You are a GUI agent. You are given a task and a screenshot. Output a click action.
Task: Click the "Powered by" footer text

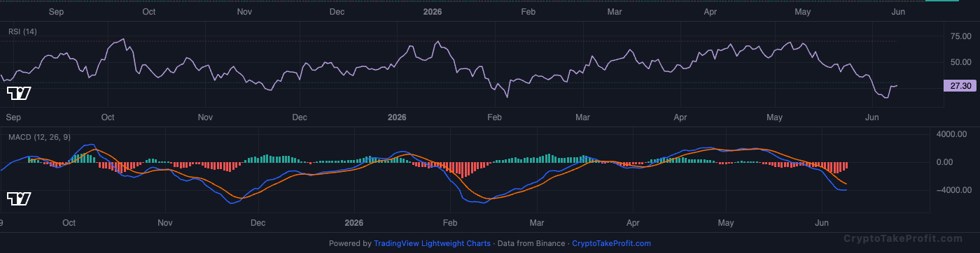pyautogui.click(x=350, y=244)
